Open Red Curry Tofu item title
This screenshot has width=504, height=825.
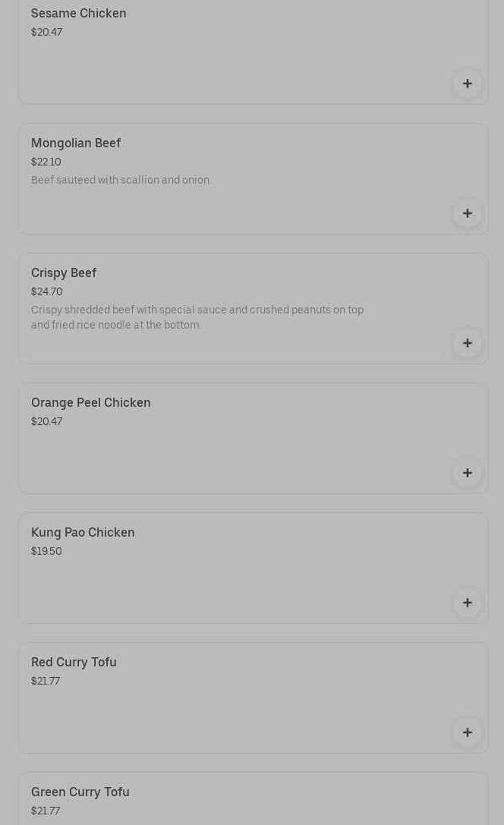(x=74, y=663)
